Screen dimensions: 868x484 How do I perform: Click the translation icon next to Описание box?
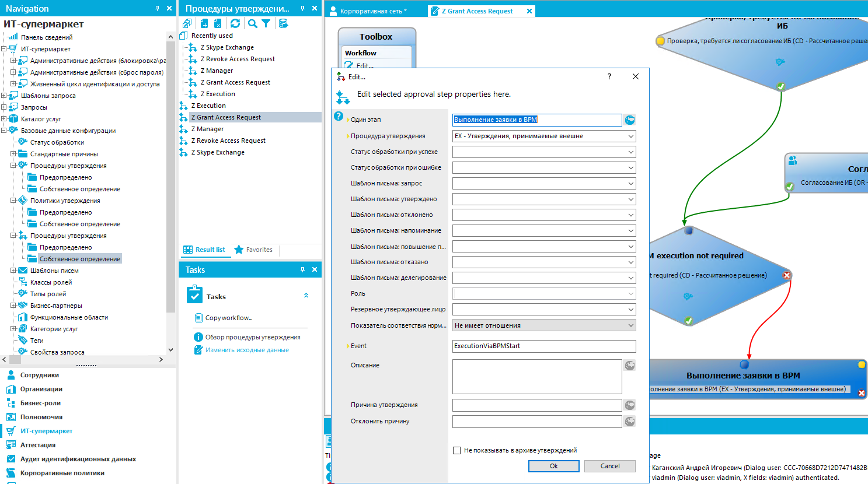pyautogui.click(x=630, y=366)
